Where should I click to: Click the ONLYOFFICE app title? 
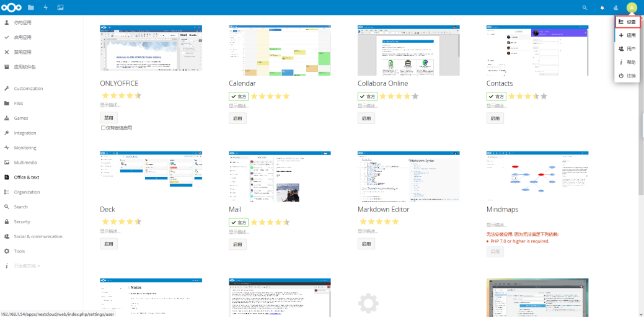click(119, 84)
